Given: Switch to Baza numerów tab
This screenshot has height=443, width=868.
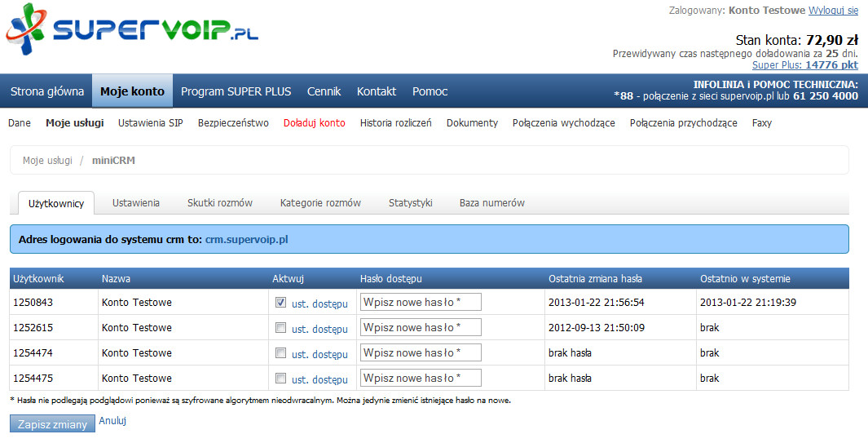Looking at the screenshot, I should [x=492, y=203].
